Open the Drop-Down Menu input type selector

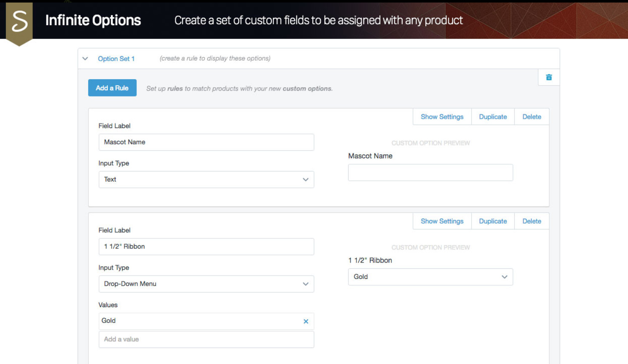coord(206,284)
